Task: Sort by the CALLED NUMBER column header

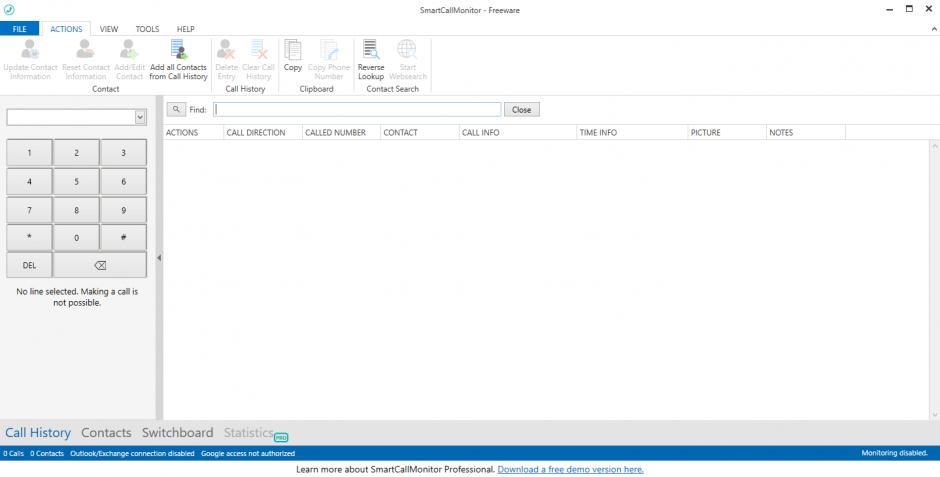Action: click(x=341, y=132)
